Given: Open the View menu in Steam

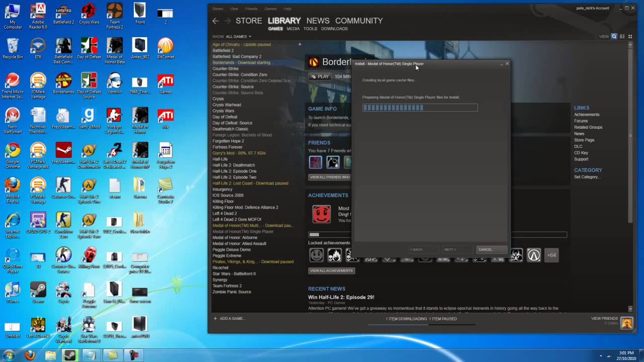Looking at the screenshot, I should click(234, 9).
